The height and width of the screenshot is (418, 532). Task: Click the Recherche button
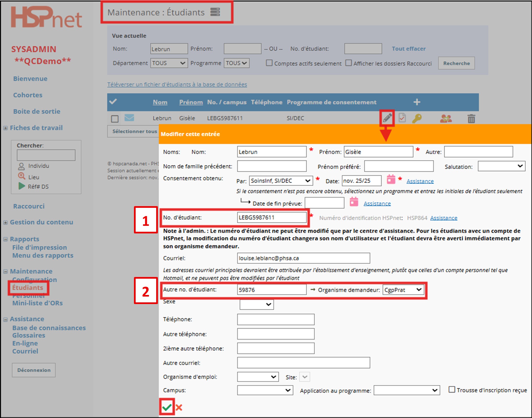pyautogui.click(x=456, y=63)
